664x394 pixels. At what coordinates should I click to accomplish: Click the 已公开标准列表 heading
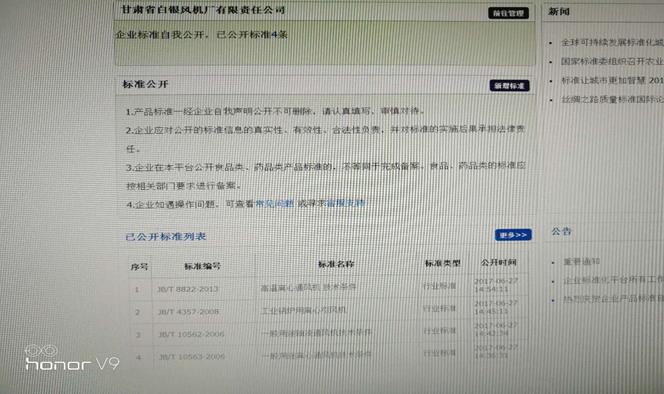click(x=166, y=236)
